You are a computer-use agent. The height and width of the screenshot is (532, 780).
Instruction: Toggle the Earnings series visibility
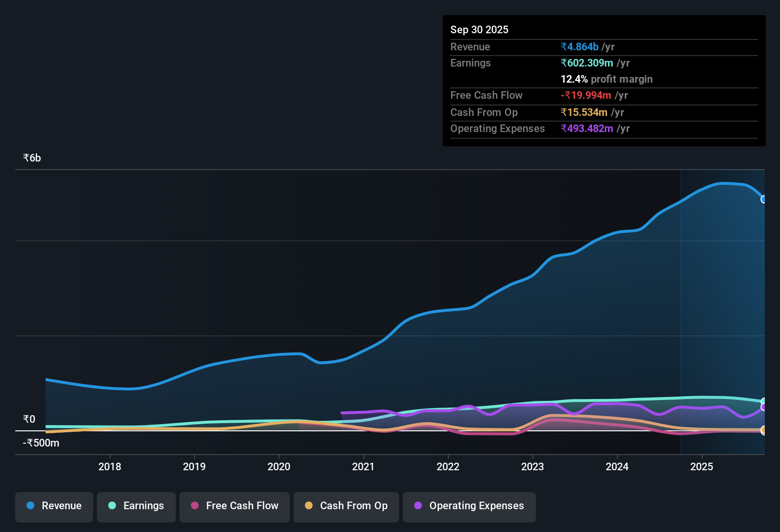(136, 506)
